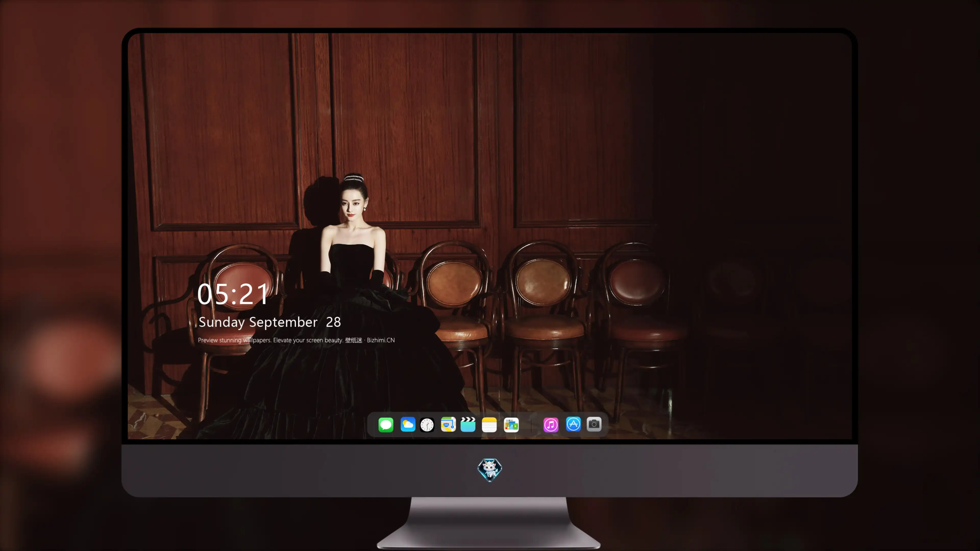The image size is (980, 551).
Task: Click the Bizhimi.CN wallpaper caption text
Action: [296, 340]
